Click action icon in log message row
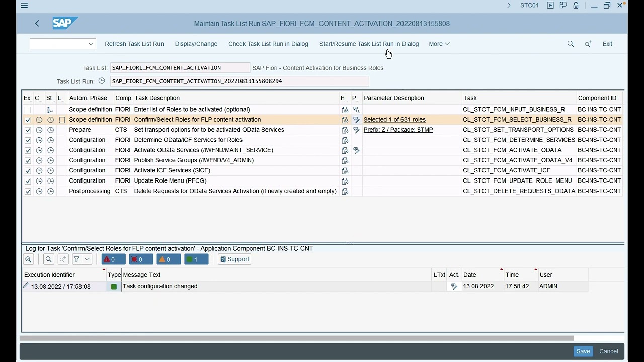 click(454, 286)
